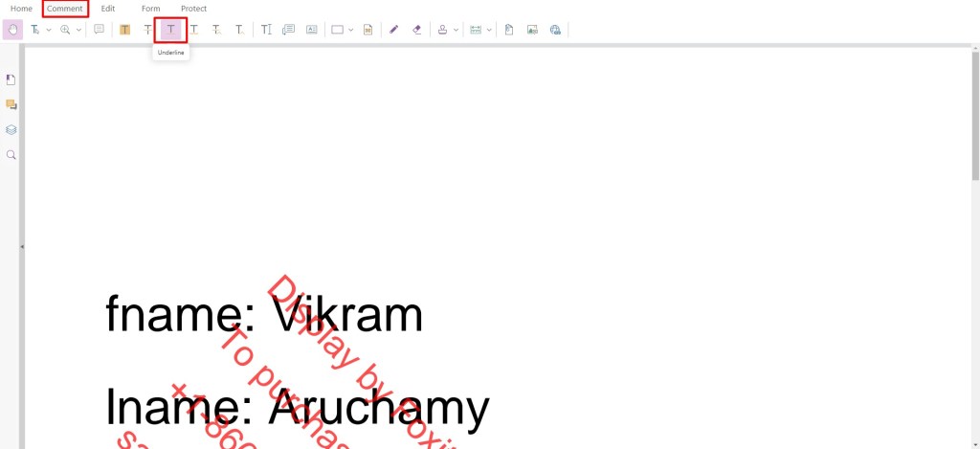Open the measure tool dropdown arrow

tap(489, 30)
